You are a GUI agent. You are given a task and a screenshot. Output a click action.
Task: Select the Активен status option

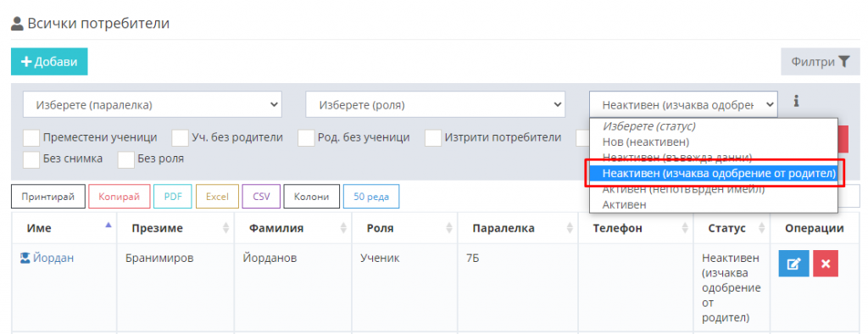click(624, 205)
